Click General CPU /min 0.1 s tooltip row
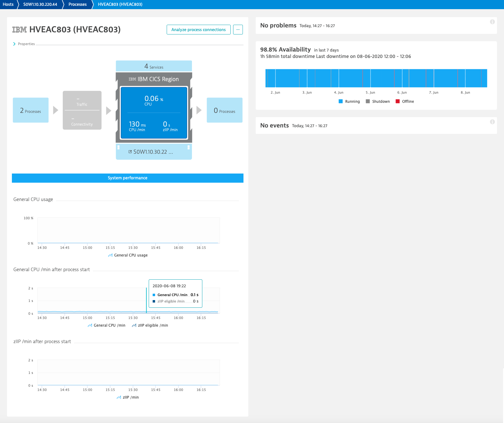This screenshot has width=504, height=423. 176,295
